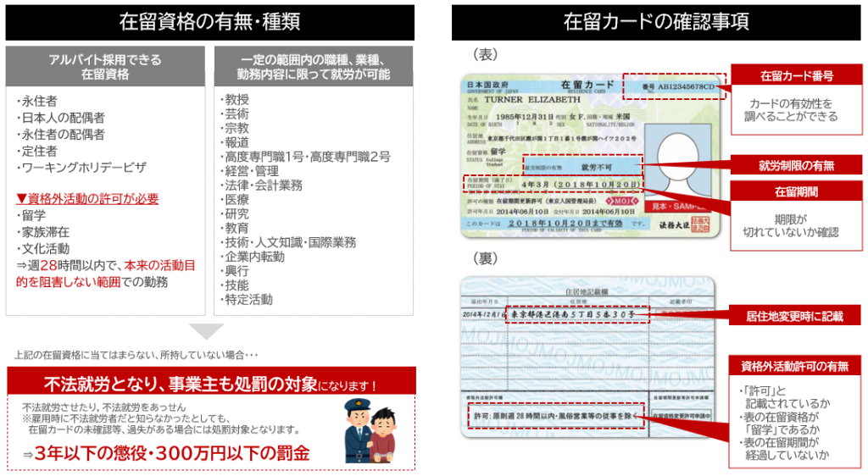
Task: Click the 日本人の配偶者 list item
Action: tap(61, 118)
